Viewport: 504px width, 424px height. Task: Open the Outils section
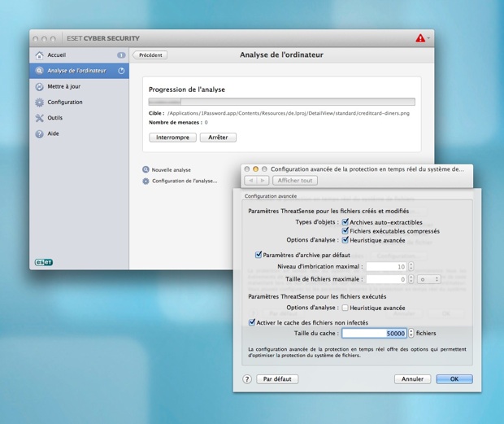(x=79, y=118)
